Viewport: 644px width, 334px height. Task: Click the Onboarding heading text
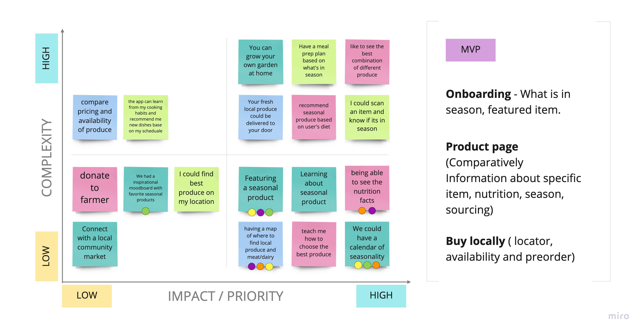478,94
